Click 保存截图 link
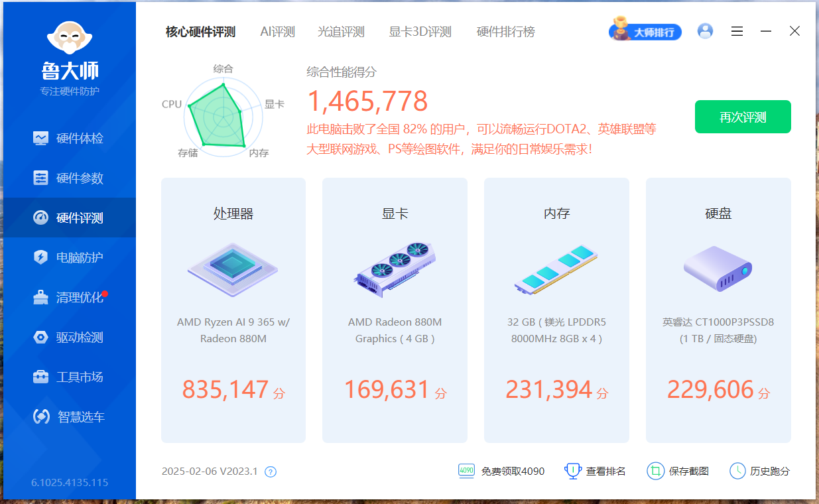This screenshot has width=819, height=504. (689, 472)
